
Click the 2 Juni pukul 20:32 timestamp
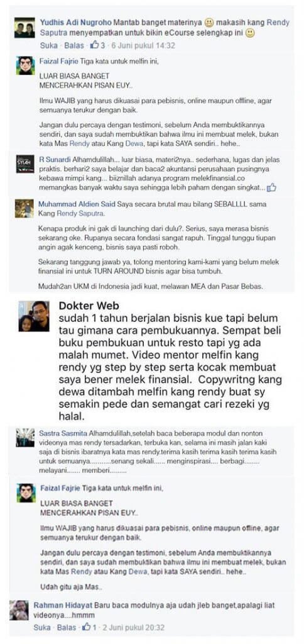[134, 627]
